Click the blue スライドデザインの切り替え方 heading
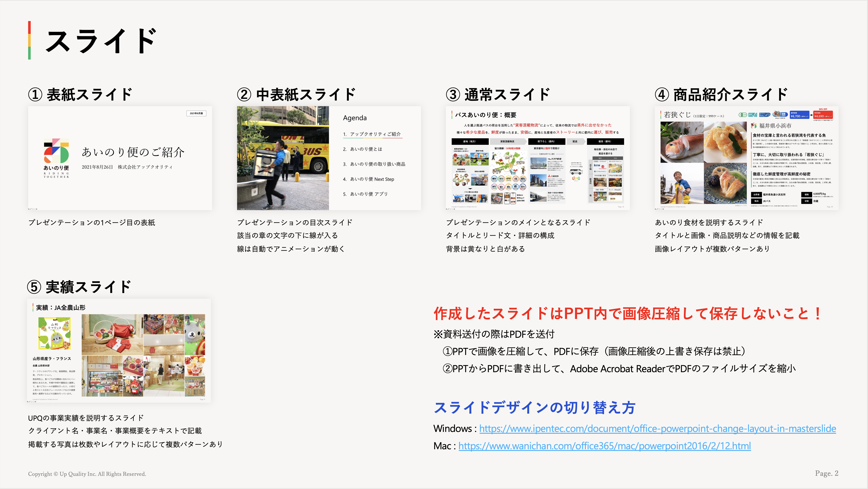868x489 pixels. [534, 407]
